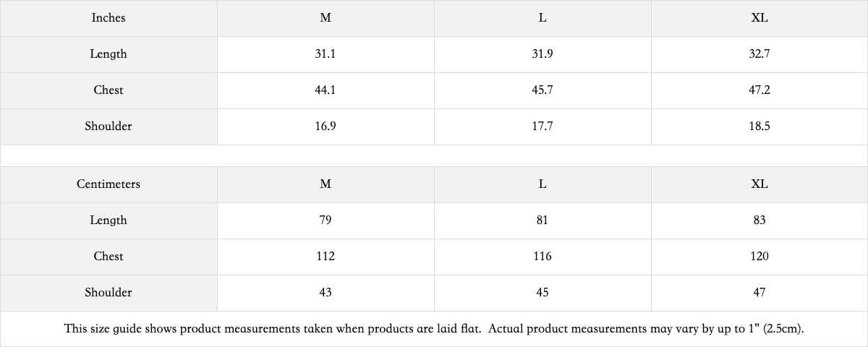Select the 31.1 length value cell
Image resolution: width=868 pixels, height=347 pixels.
(325, 54)
